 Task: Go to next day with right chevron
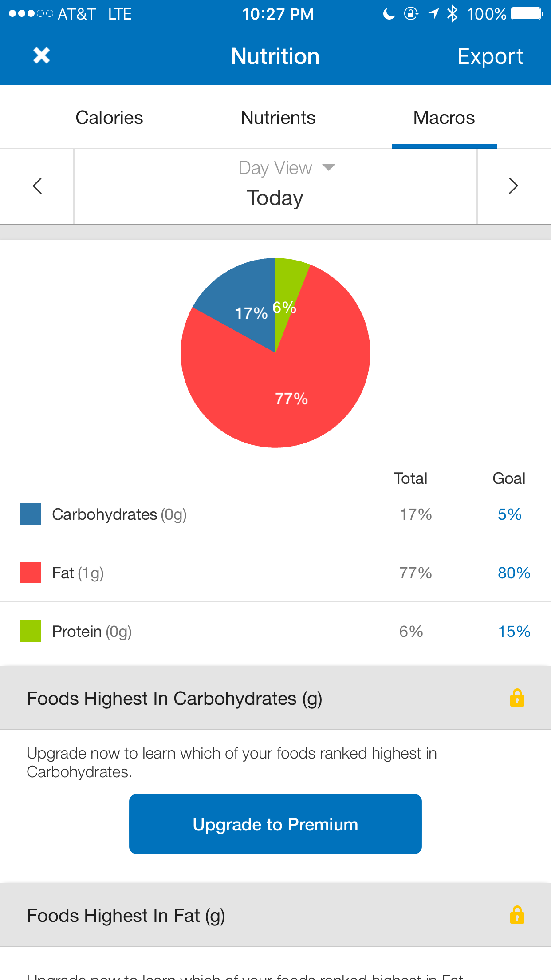click(513, 186)
